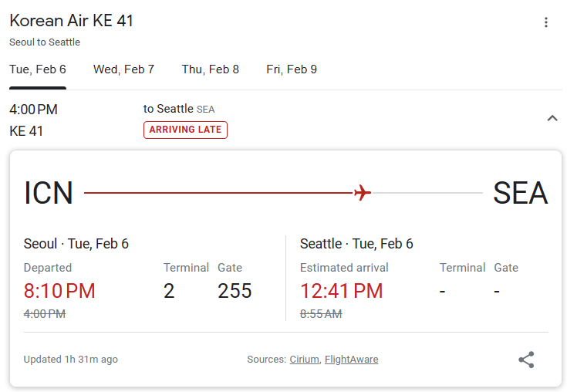Viewport: 567px width, 392px height.
Task: Click the 12:41 PM estimated arrival time
Action: pyautogui.click(x=341, y=291)
